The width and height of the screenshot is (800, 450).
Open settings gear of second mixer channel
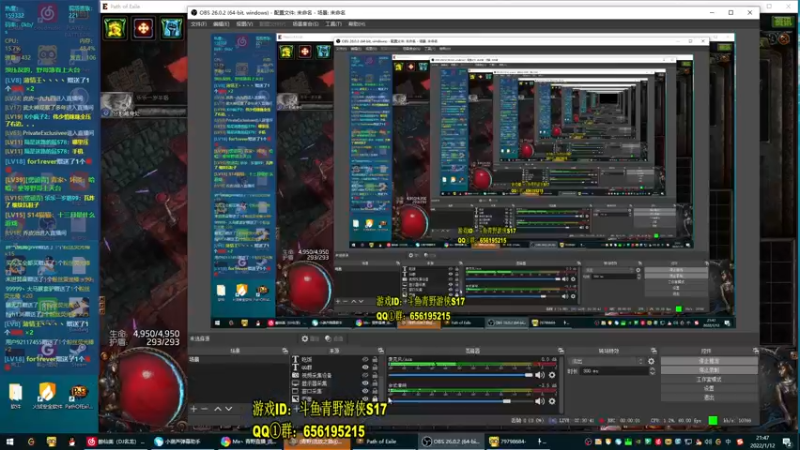click(x=552, y=401)
